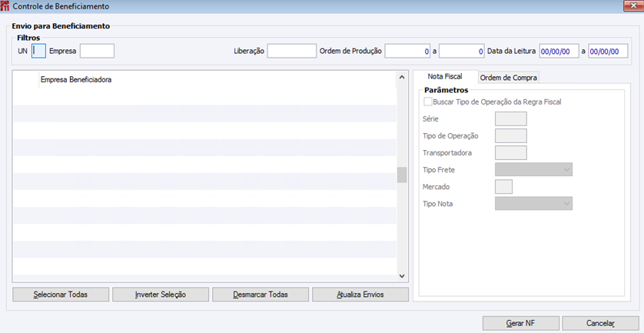Click the Data da Leitura end date

point(608,51)
